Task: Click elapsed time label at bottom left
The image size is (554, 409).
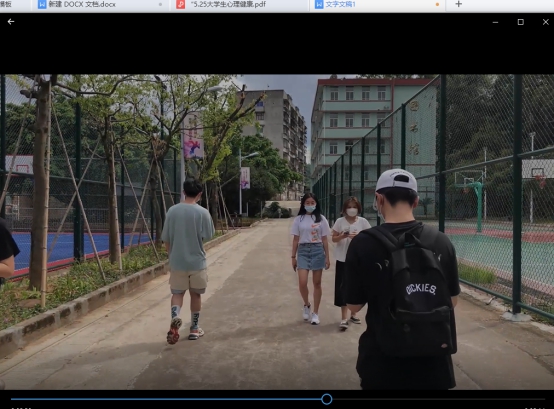Action: [22, 408]
